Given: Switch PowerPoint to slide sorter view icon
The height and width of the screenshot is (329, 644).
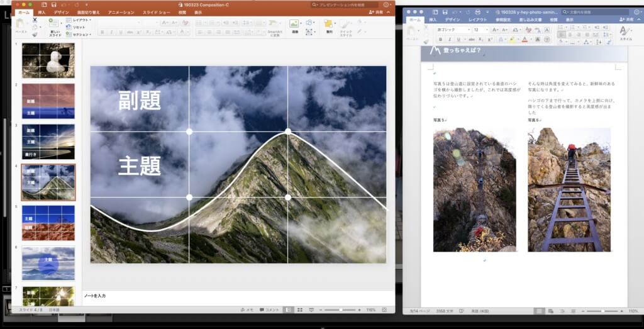Looking at the screenshot, I should 300,309.
